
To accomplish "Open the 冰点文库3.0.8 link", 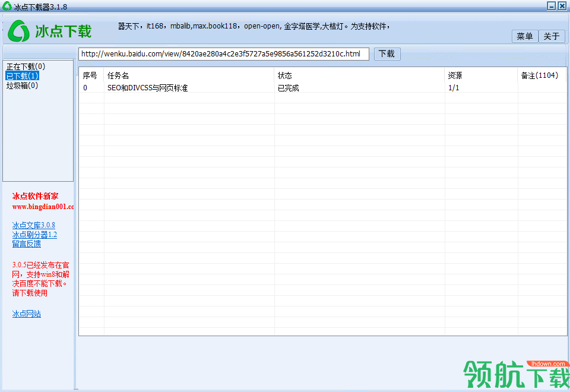I will [x=33, y=225].
